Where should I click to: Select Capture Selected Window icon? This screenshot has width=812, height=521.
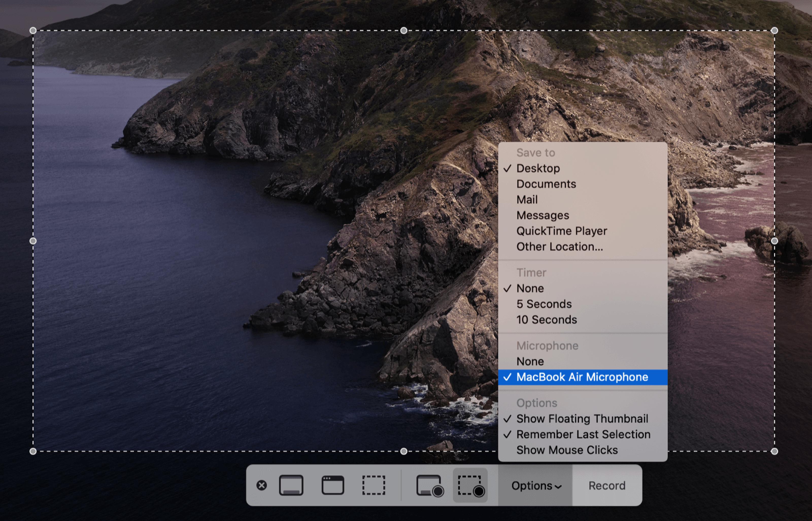(x=333, y=485)
